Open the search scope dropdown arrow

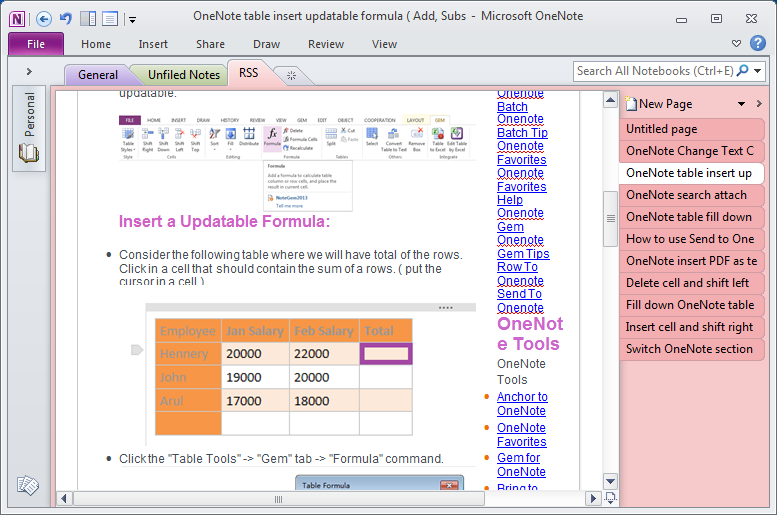point(758,71)
